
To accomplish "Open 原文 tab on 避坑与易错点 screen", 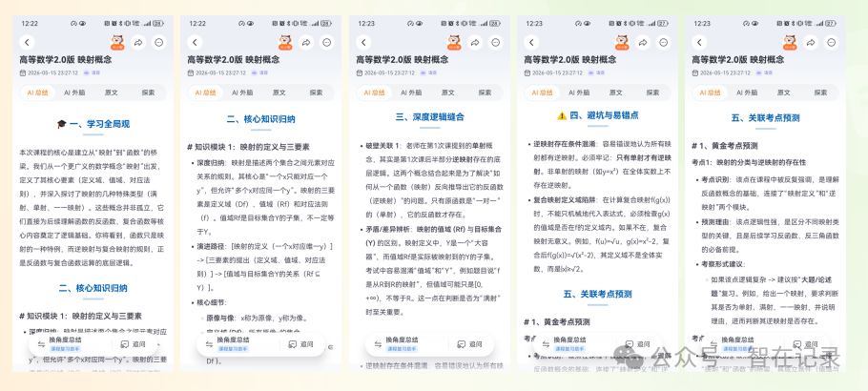I will pyautogui.click(x=616, y=93).
